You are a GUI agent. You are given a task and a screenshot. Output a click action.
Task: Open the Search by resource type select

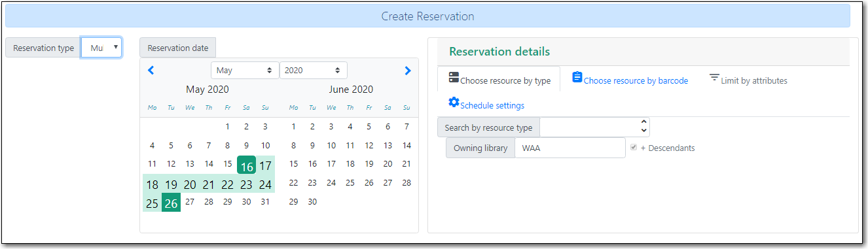pos(595,127)
